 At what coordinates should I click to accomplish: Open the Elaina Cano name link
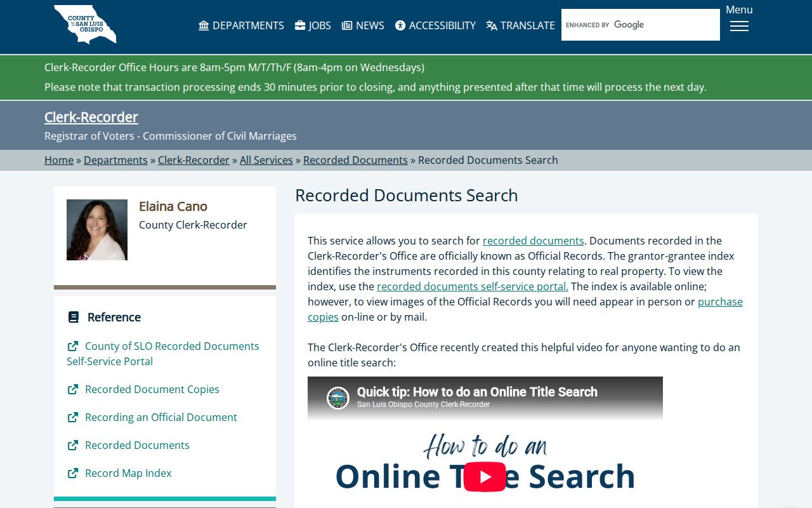(173, 206)
